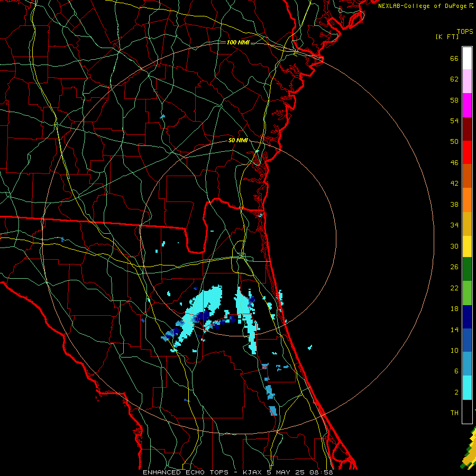This screenshot has width=476, height=476.
Task: Click the legend value 10
Action: (454, 350)
